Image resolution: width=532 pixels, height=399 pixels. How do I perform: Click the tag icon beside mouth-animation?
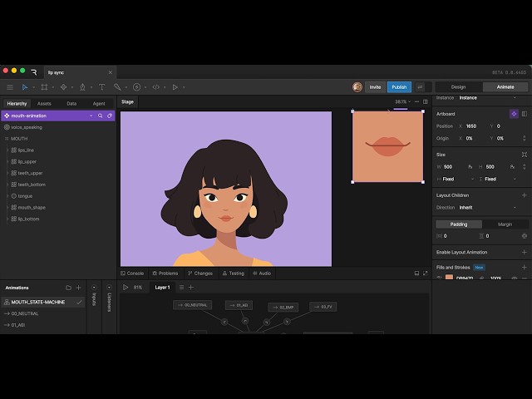click(x=110, y=116)
